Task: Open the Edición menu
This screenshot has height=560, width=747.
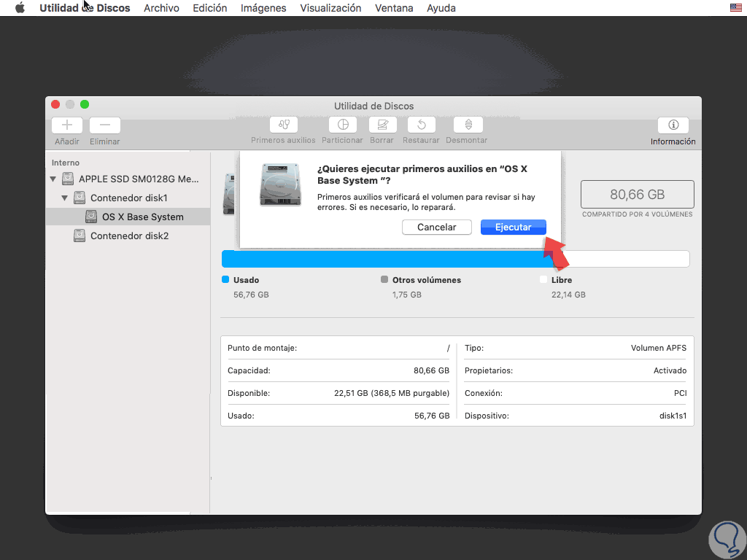Action: coord(209,8)
